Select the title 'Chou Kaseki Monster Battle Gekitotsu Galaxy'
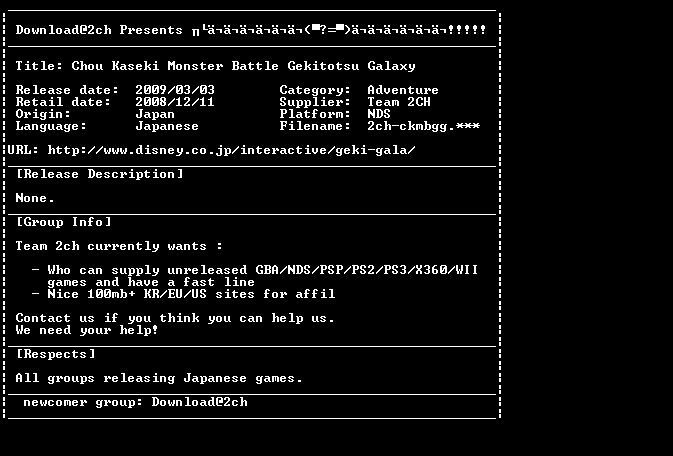The width and height of the screenshot is (673, 456). [243, 66]
